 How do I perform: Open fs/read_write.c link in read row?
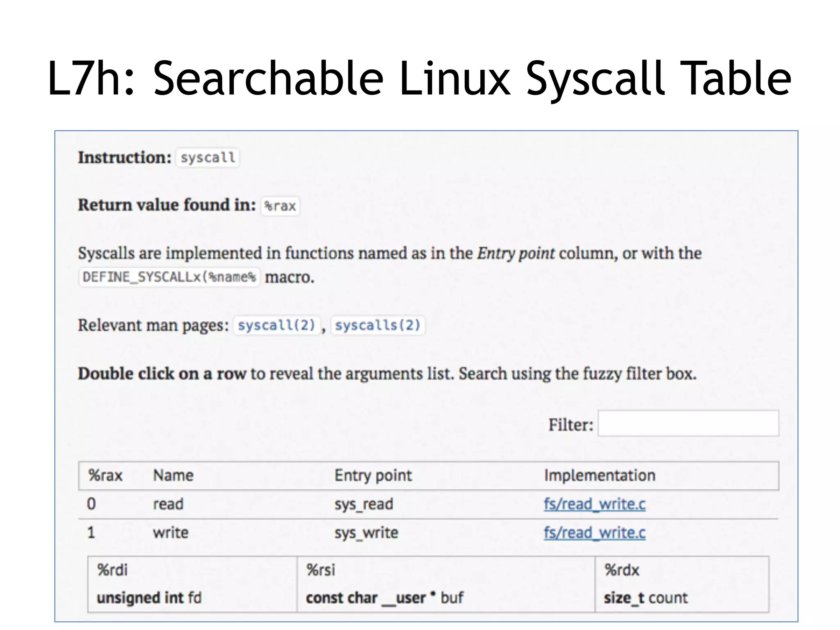(x=594, y=504)
